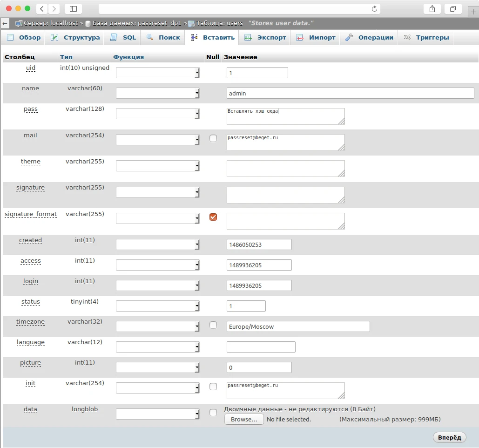Open the function dropdown for created
The image size is (479, 448).
[158, 245]
